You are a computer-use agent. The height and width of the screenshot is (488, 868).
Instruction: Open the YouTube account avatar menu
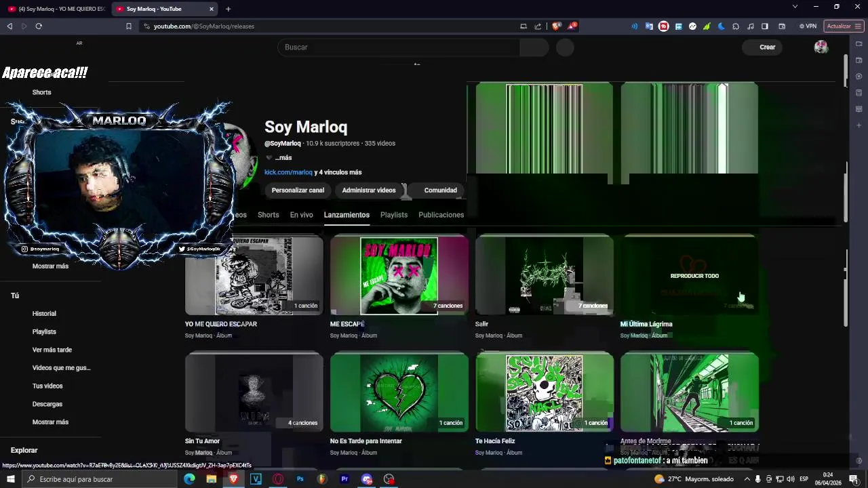point(821,47)
